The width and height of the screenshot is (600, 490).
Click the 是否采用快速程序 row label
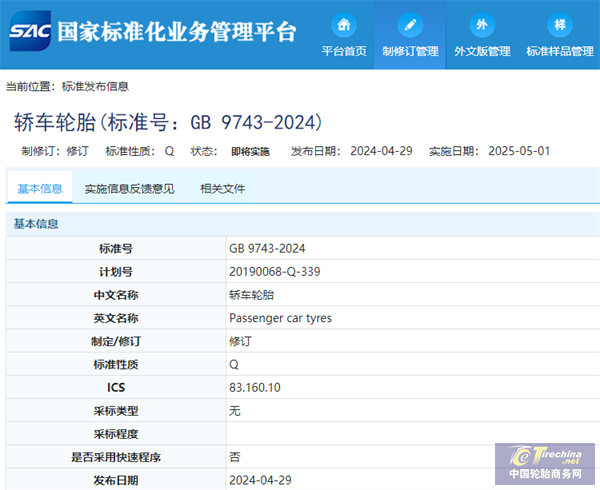pyautogui.click(x=116, y=457)
